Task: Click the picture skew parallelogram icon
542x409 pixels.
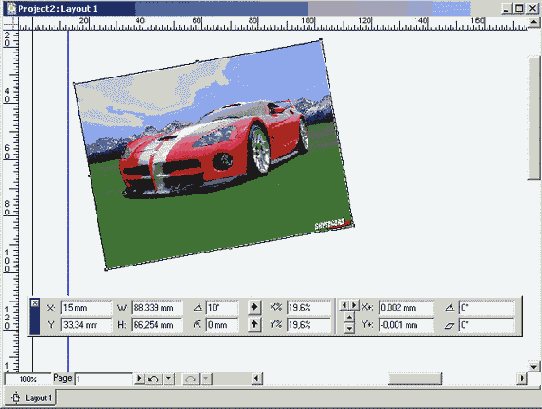Action: pyautogui.click(x=449, y=325)
